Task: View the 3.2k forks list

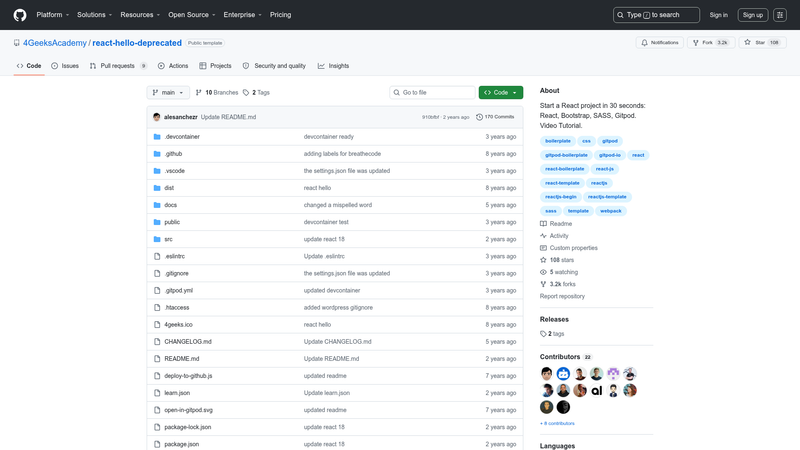Action: click(558, 284)
